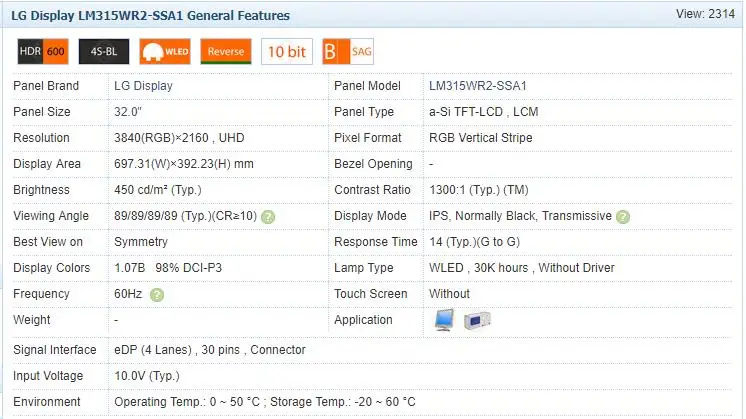Click the Display Colors label

(51, 268)
